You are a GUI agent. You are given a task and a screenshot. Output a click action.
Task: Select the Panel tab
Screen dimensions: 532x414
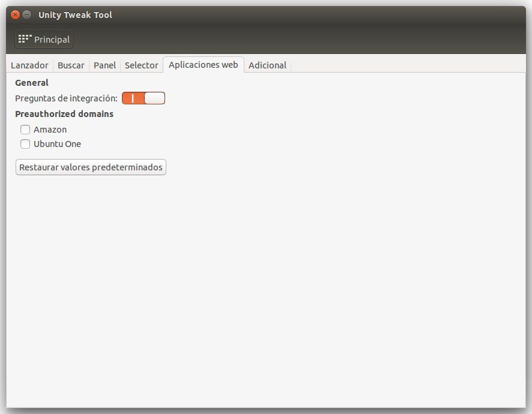[x=105, y=65]
